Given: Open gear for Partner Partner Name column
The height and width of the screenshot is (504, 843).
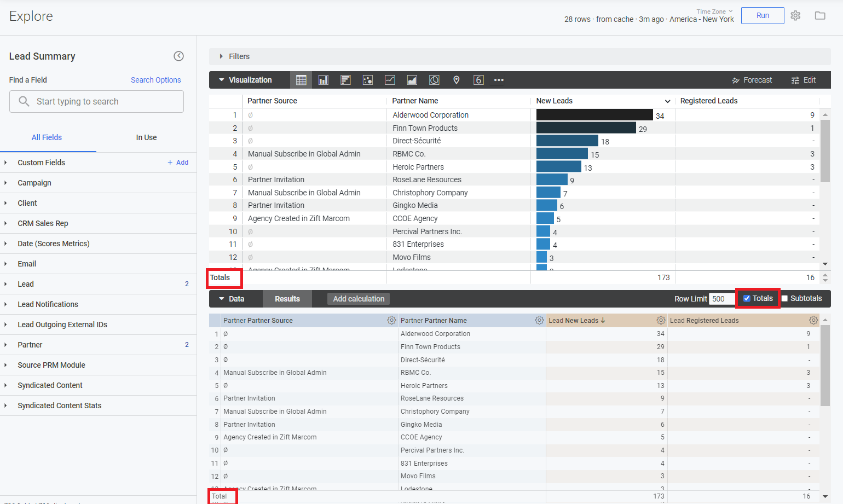Looking at the screenshot, I should [x=539, y=320].
